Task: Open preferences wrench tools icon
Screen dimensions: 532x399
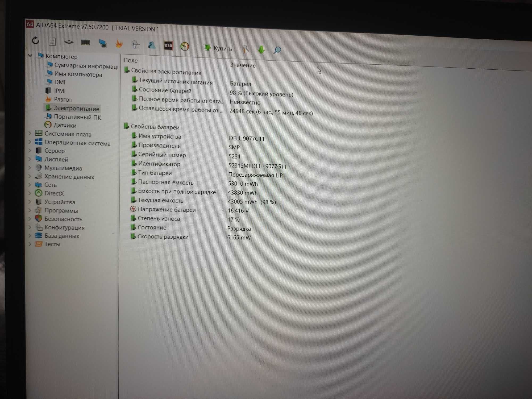Action: pos(246,49)
